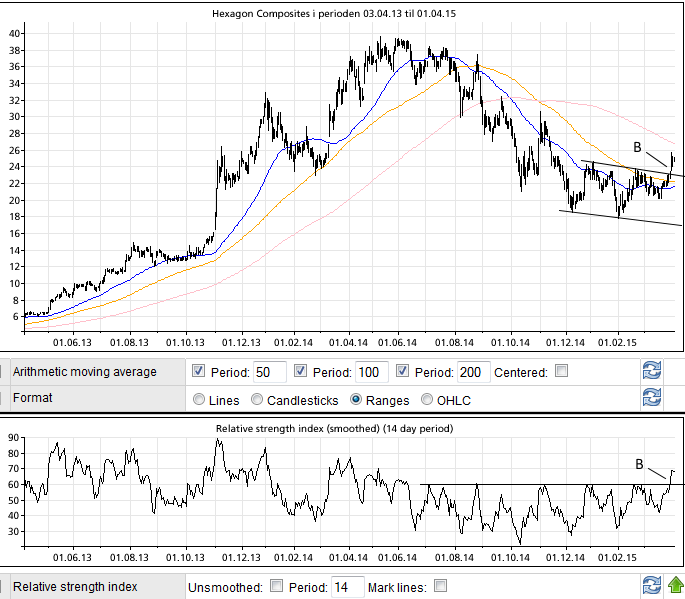Click the refresh icon in the Arithmetic moving average row
The height and width of the screenshot is (599, 685).
point(651,371)
